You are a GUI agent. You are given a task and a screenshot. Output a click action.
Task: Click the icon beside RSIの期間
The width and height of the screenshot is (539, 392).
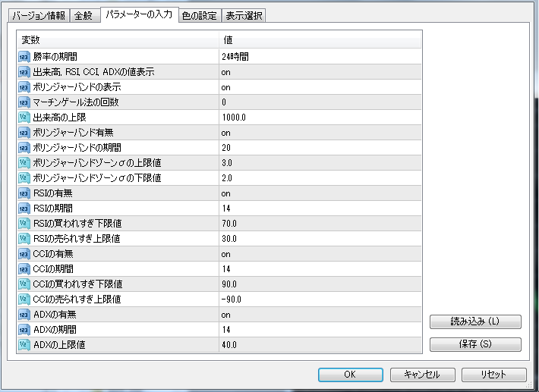point(24,209)
